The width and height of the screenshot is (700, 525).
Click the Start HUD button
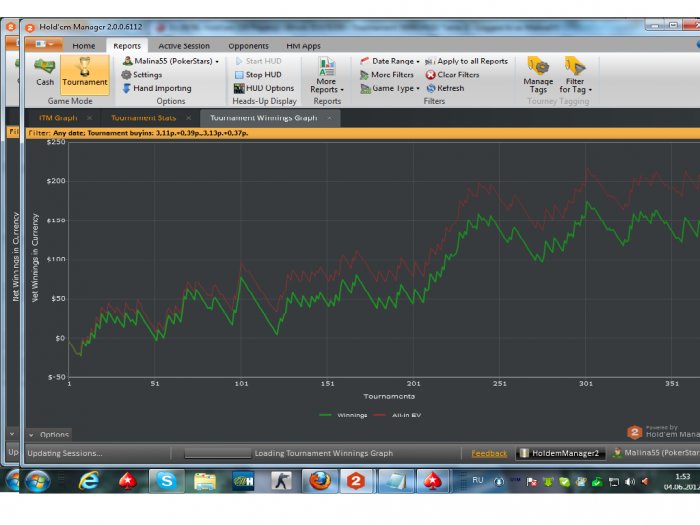(x=258, y=61)
